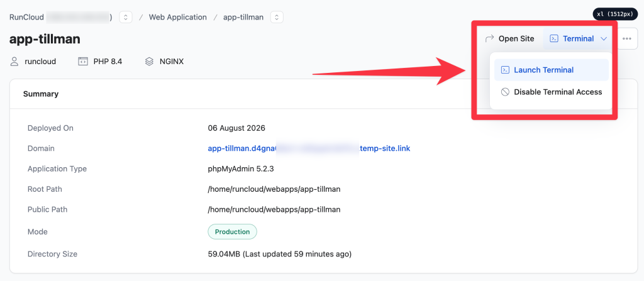Click the Root Path label
This screenshot has height=281, width=644.
pyautogui.click(x=45, y=189)
